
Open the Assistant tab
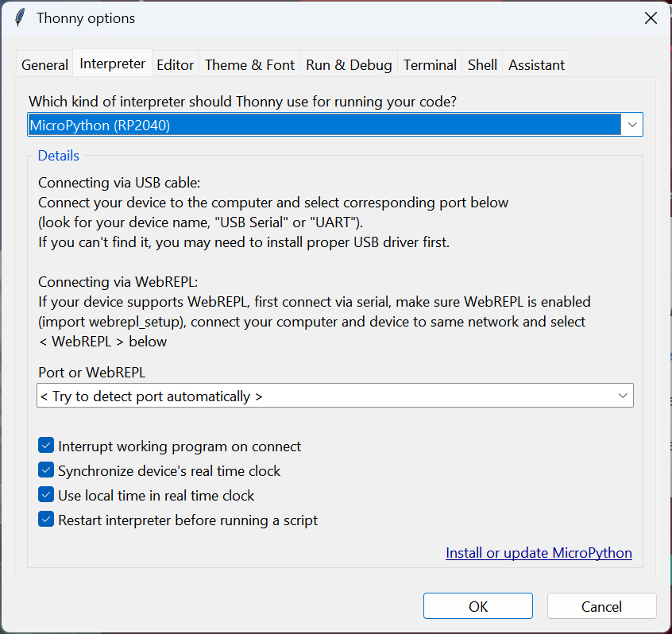click(x=536, y=65)
